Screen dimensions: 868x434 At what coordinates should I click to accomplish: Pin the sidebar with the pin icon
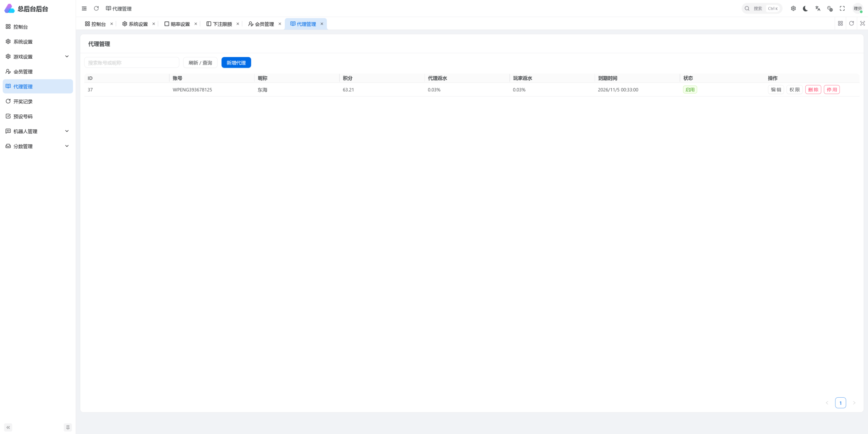pos(68,427)
